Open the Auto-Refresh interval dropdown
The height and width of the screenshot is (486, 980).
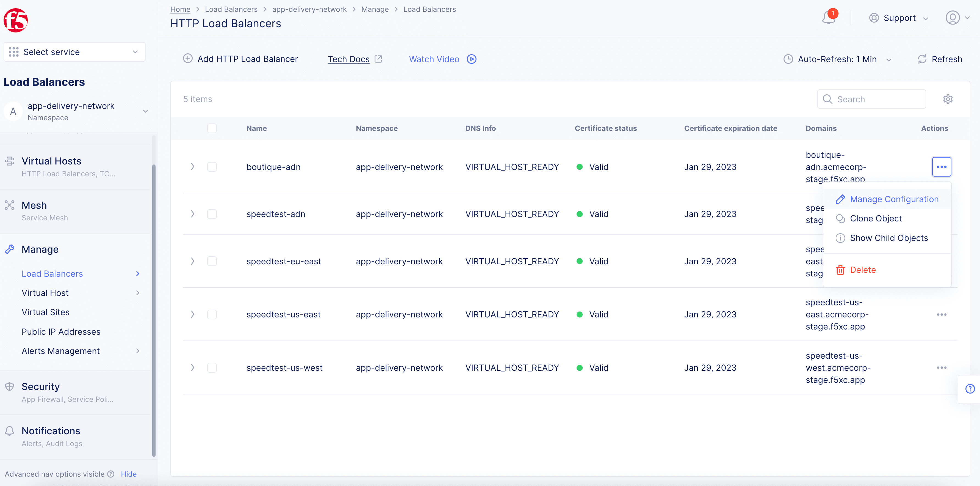(838, 59)
